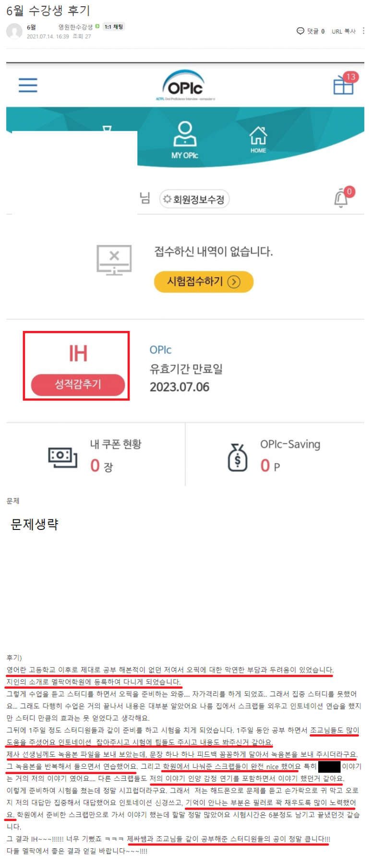384x868 pixels.
Task: Click the post title 6월 수강생 후기
Action: [x=48, y=11]
